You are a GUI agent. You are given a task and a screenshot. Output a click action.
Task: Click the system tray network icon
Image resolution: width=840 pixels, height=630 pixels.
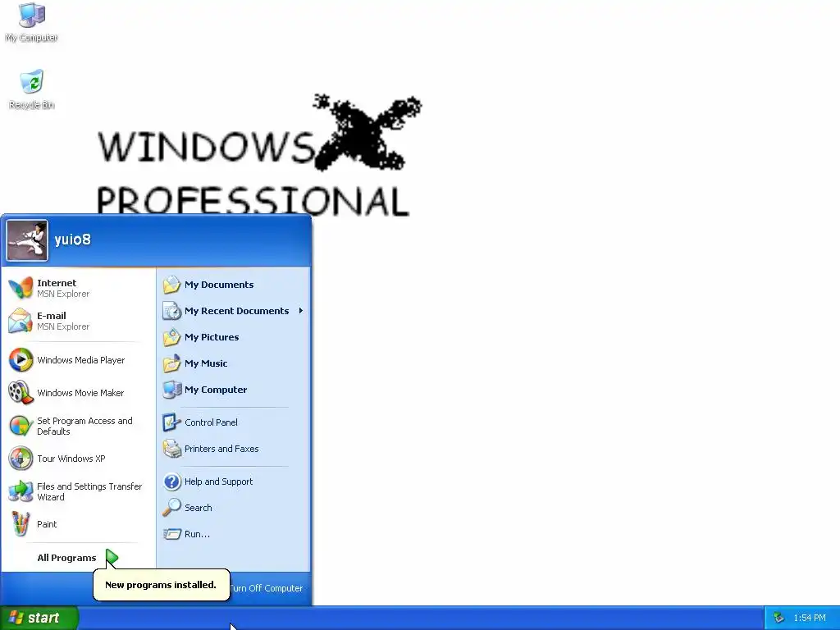pyautogui.click(x=778, y=618)
